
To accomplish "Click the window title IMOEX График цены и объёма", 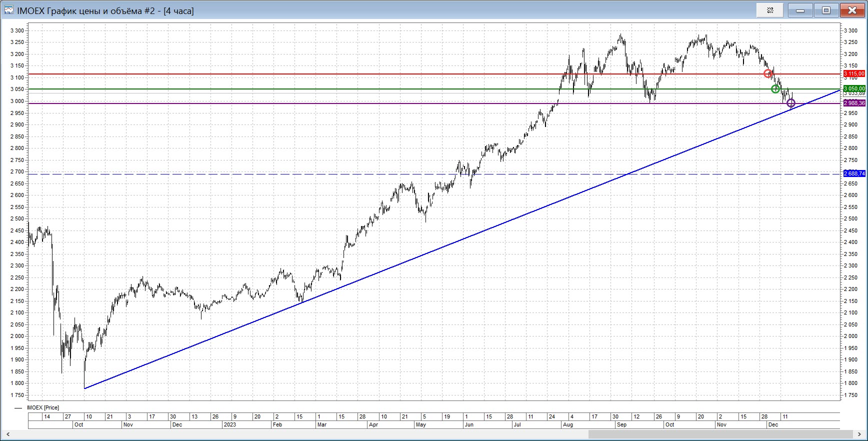I will (x=105, y=10).
